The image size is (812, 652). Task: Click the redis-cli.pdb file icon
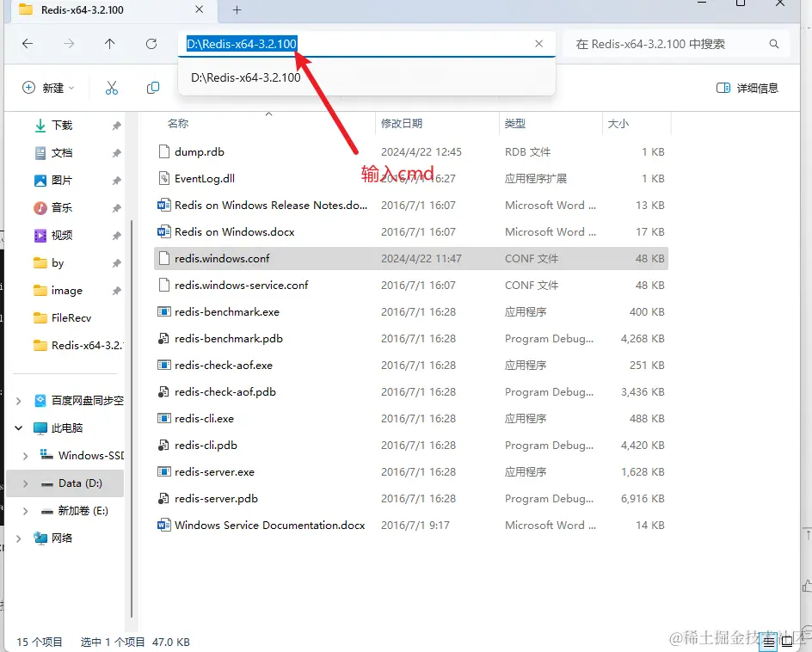(x=164, y=446)
